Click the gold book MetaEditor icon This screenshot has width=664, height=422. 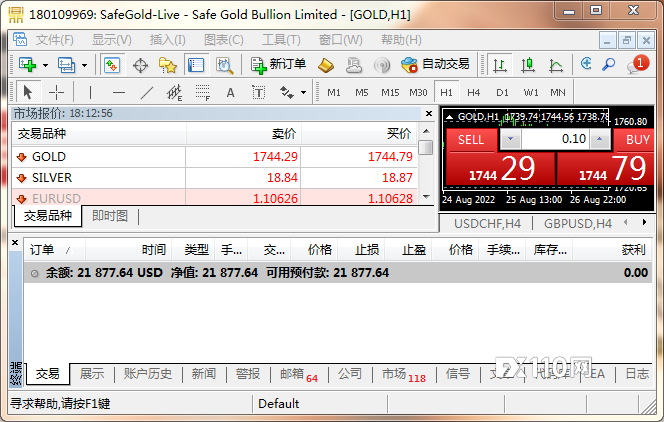(x=326, y=65)
